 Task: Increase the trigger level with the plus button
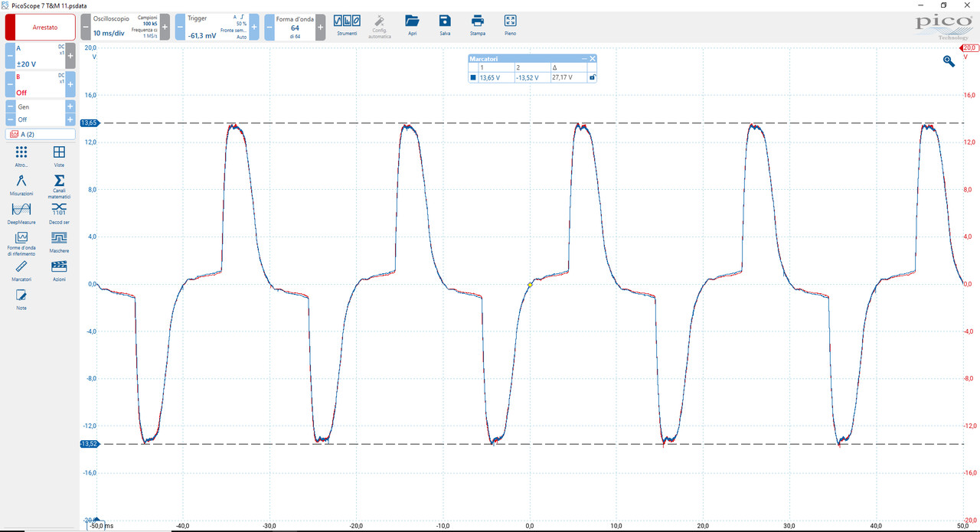click(254, 27)
